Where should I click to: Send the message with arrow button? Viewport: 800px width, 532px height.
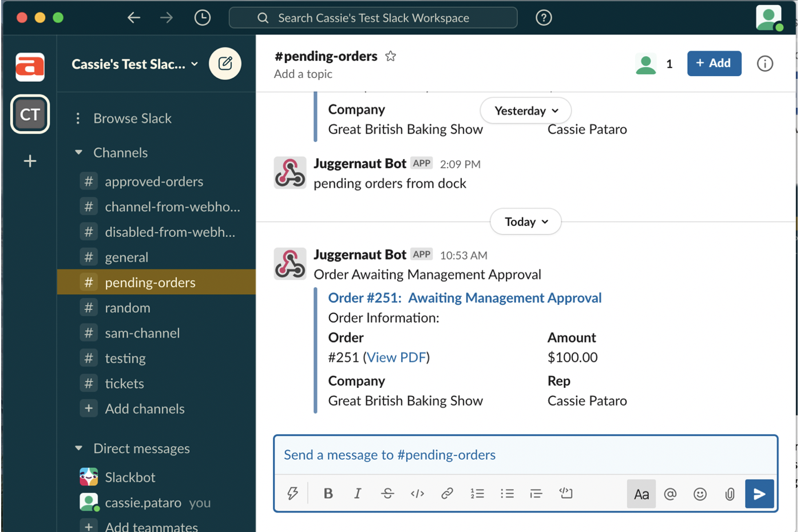759,494
